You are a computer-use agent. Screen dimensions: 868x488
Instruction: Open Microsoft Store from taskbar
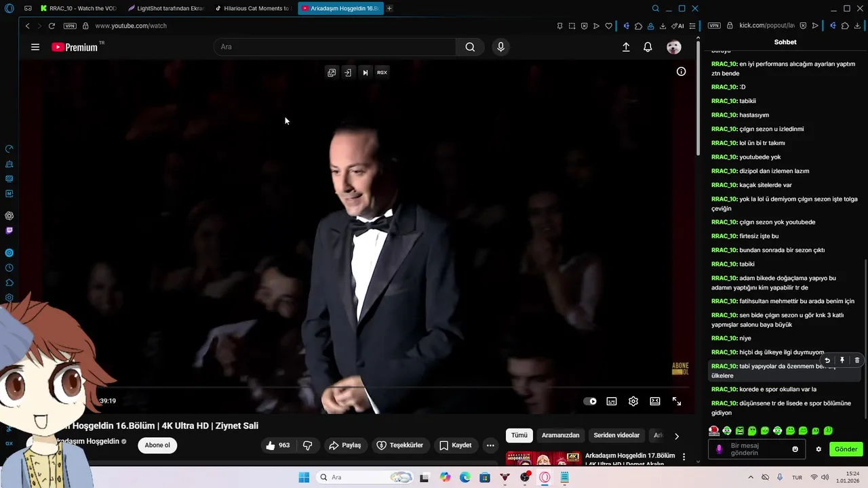coord(485,477)
